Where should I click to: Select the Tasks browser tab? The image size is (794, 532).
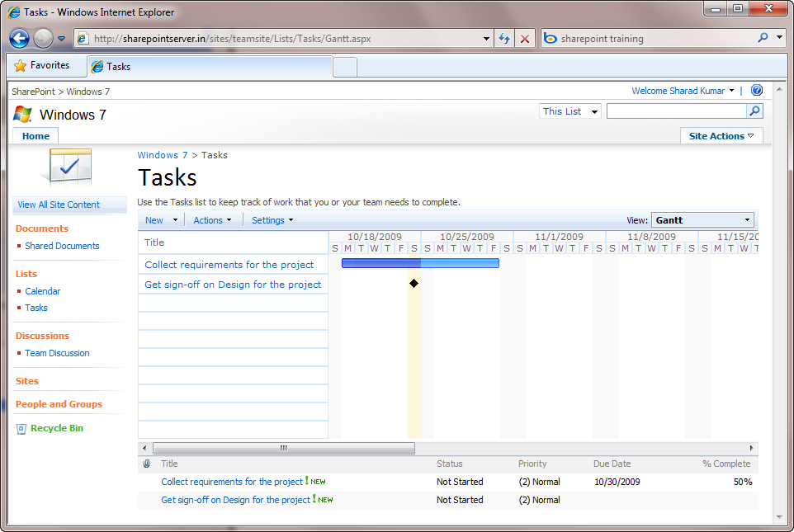tap(210, 67)
